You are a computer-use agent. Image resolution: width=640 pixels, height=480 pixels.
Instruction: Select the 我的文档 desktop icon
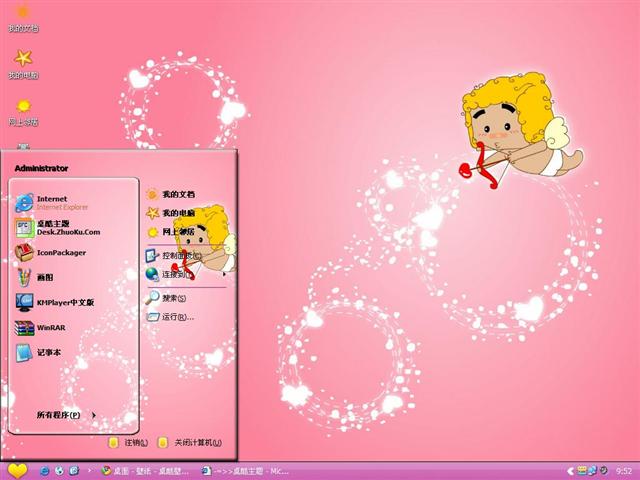pos(23,17)
